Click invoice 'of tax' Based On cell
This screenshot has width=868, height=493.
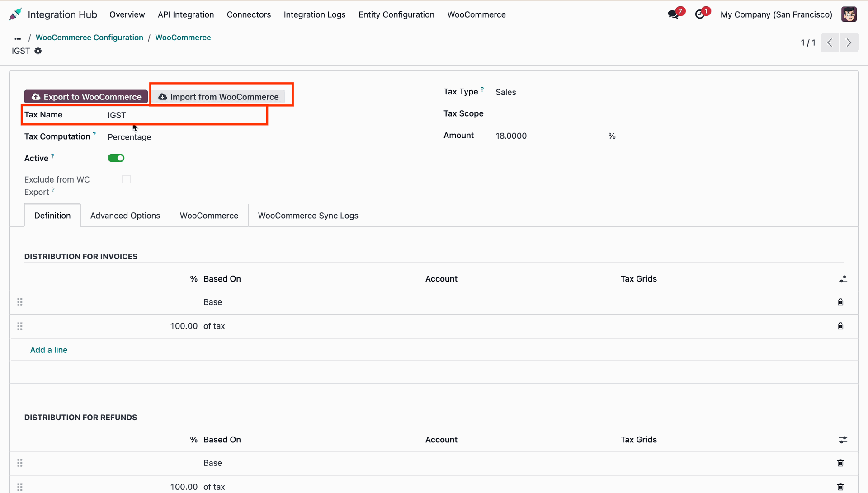[x=214, y=326]
